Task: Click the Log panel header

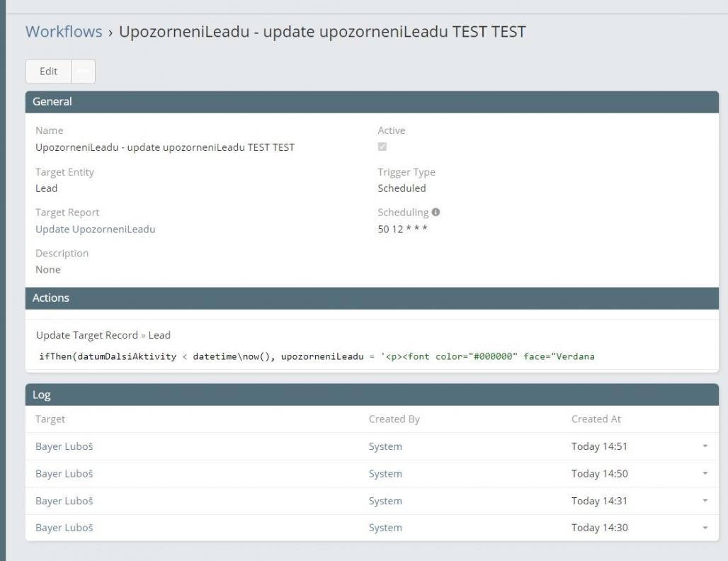Action: point(372,395)
